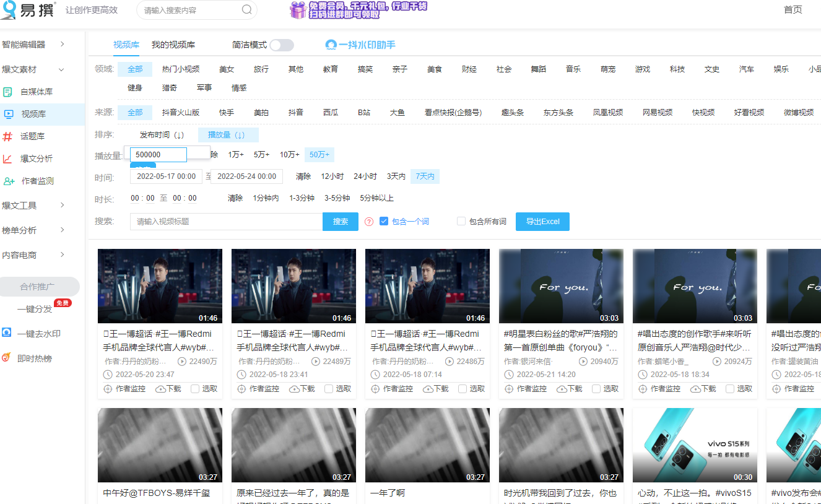Select the 5分钟以上 duration filter
Screen dimensions: 821x504
click(x=376, y=198)
